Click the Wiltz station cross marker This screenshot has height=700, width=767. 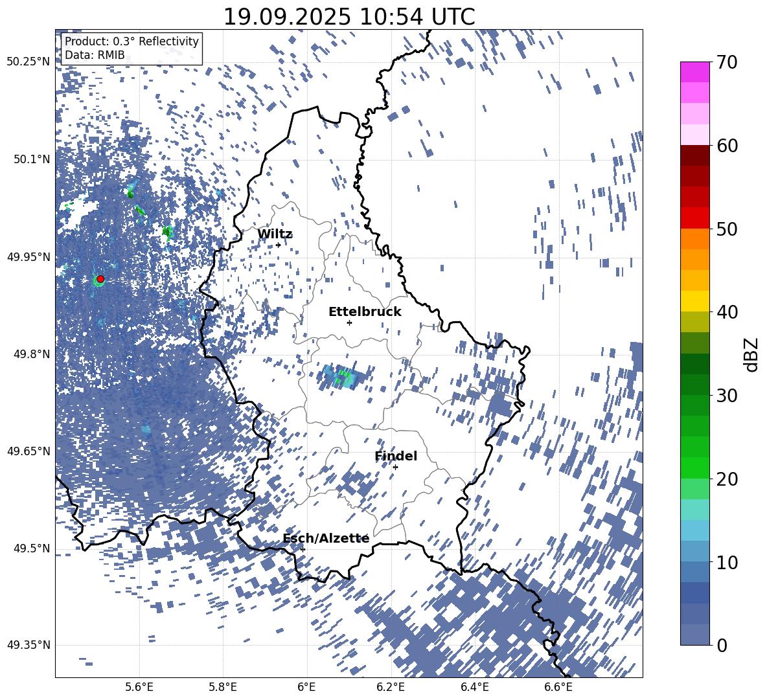click(x=279, y=245)
